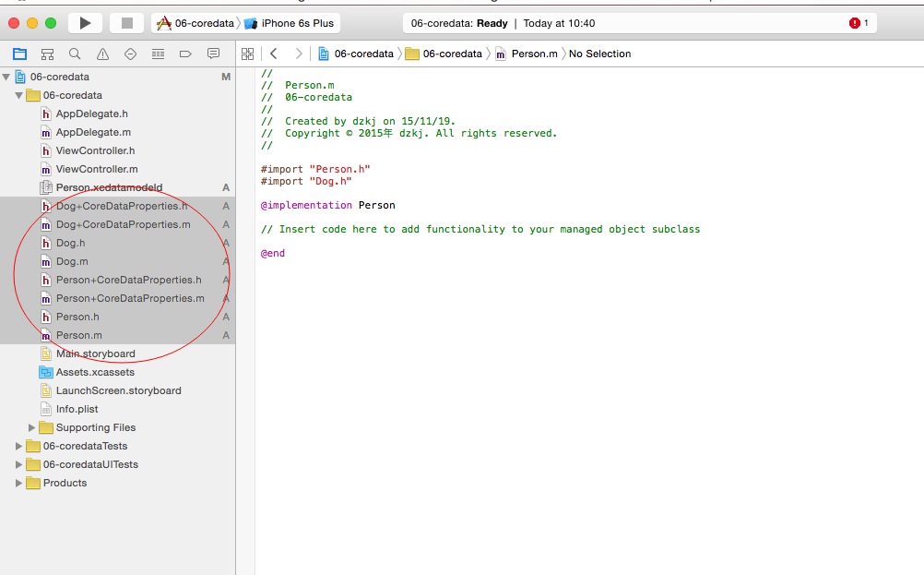Viewport: 924px width, 575px height.
Task: Click the @implementation Person line
Action: coord(327,205)
